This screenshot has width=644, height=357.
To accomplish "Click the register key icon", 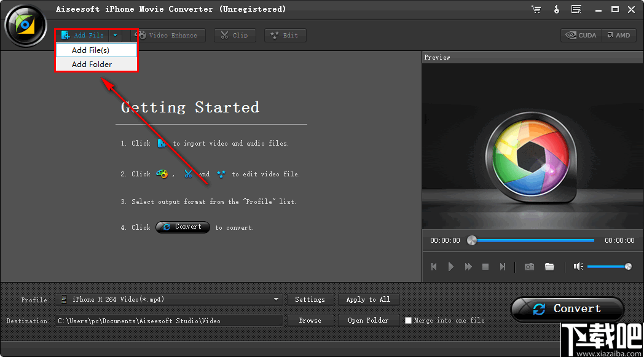I will (x=557, y=9).
